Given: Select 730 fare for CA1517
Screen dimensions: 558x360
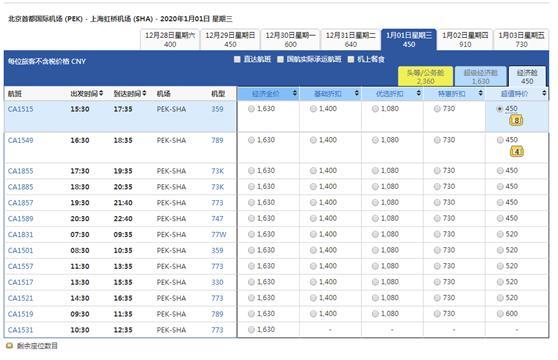Looking at the screenshot, I should click(x=437, y=282).
